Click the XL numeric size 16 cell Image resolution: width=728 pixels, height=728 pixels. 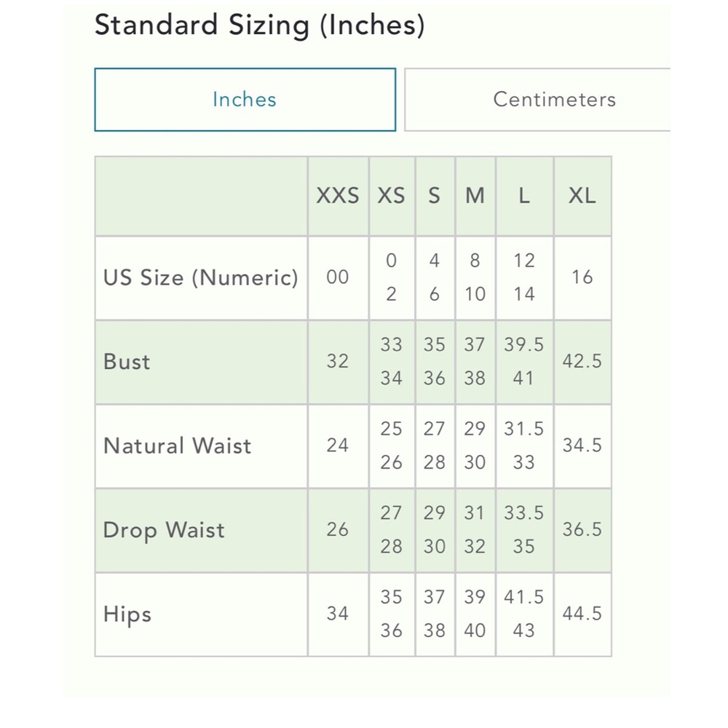582,277
